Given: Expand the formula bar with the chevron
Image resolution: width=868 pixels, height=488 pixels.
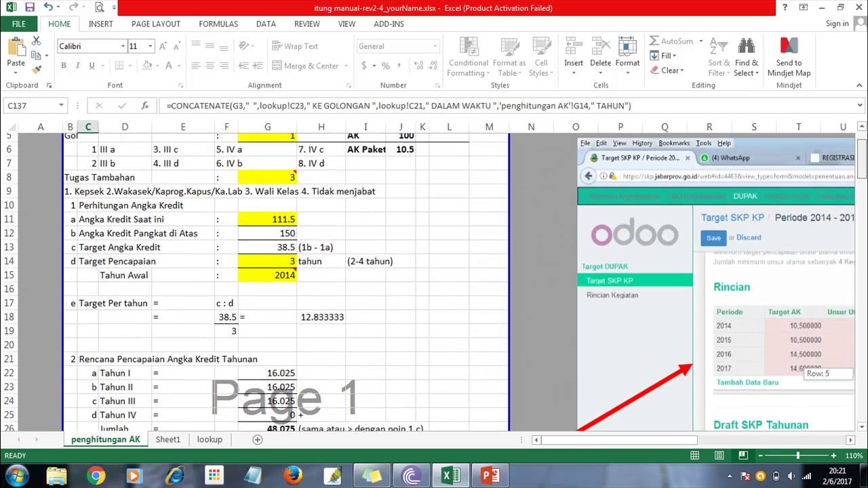Looking at the screenshot, I should point(860,106).
